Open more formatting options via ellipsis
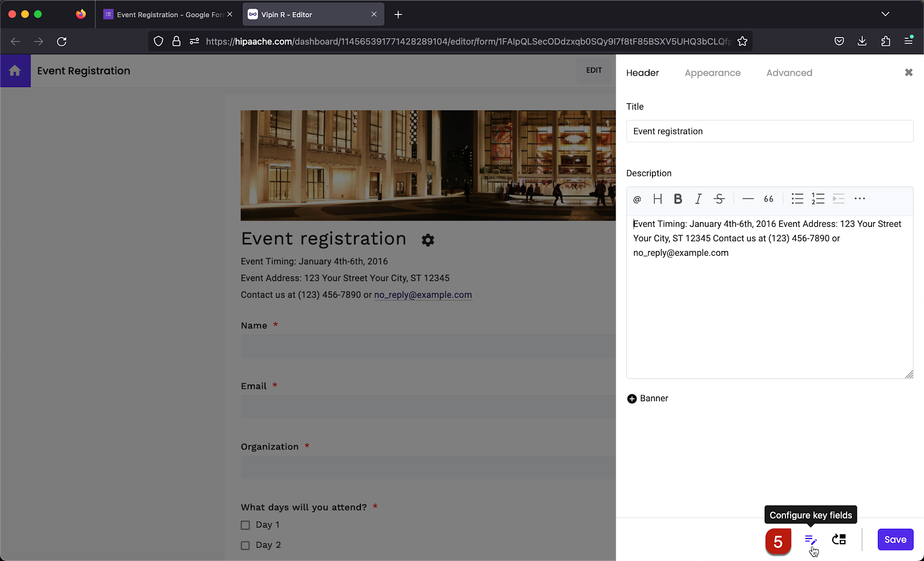 [x=859, y=199]
